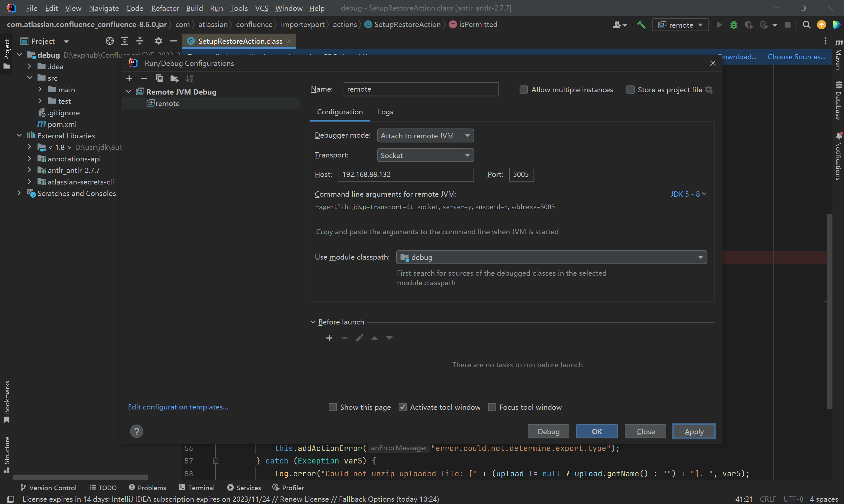Screen dimensions: 844x504
Task: Run the remote configuration
Action: pyautogui.click(x=719, y=25)
